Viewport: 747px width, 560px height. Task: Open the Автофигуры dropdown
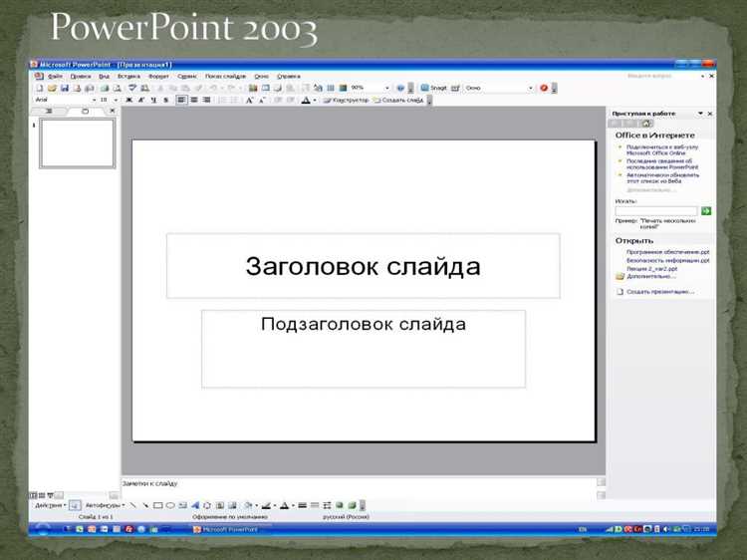(105, 505)
